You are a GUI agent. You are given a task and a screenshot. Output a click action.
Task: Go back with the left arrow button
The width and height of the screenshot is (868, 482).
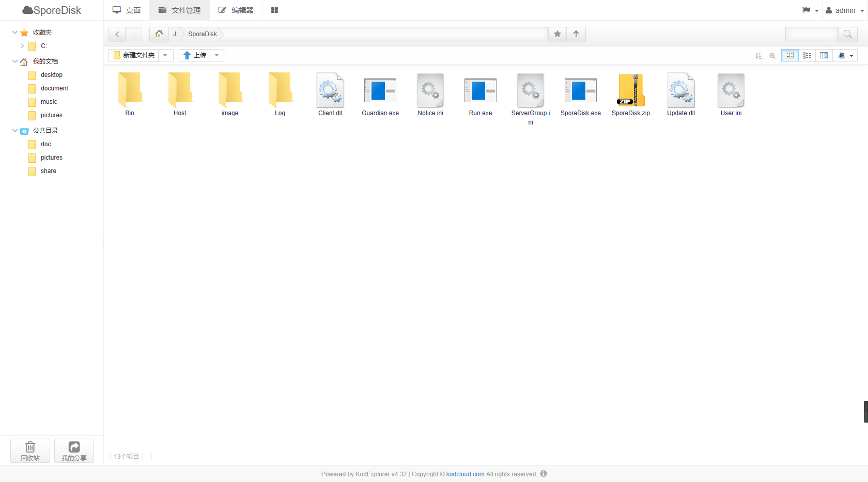[117, 34]
